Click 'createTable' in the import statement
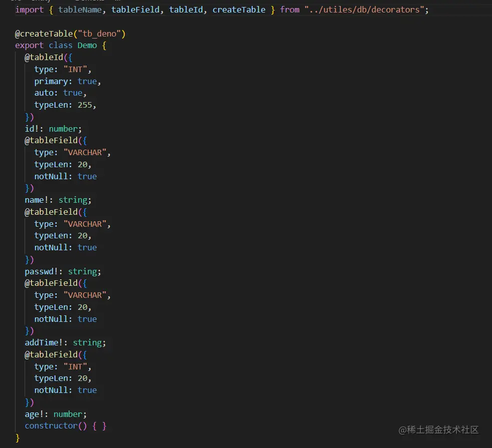The height and width of the screenshot is (448, 492). [x=239, y=10]
